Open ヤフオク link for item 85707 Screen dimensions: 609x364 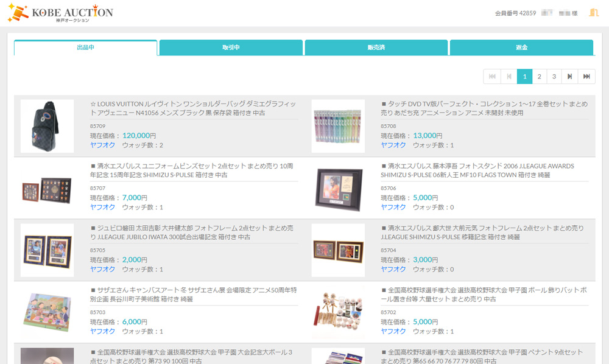(102, 207)
